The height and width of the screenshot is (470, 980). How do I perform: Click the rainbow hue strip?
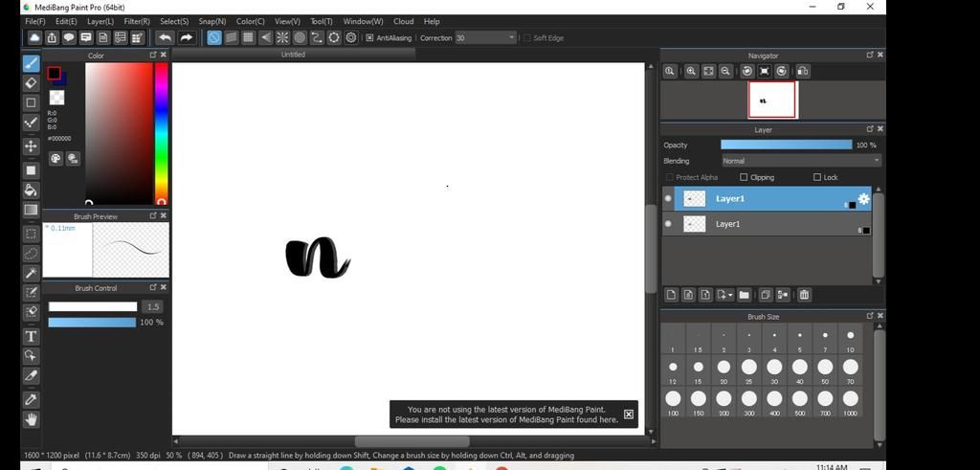[x=161, y=133]
